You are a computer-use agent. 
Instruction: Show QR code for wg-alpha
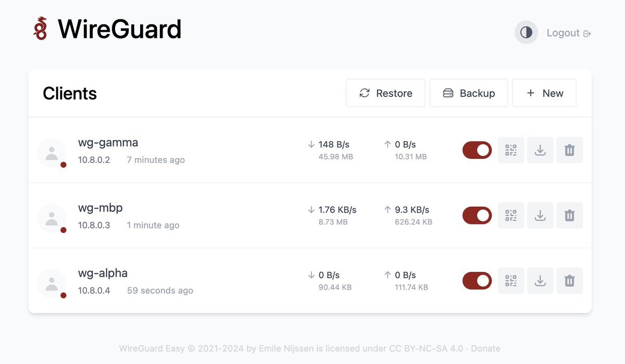[511, 281]
